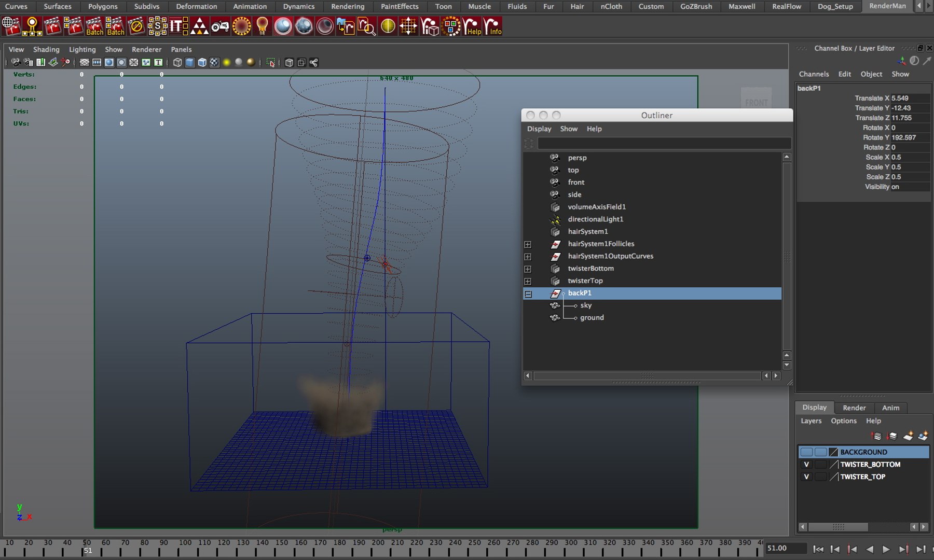Expand hairSystem1OutputCurves in Outliner
Viewport: 934px width, 560px height.
point(528,257)
